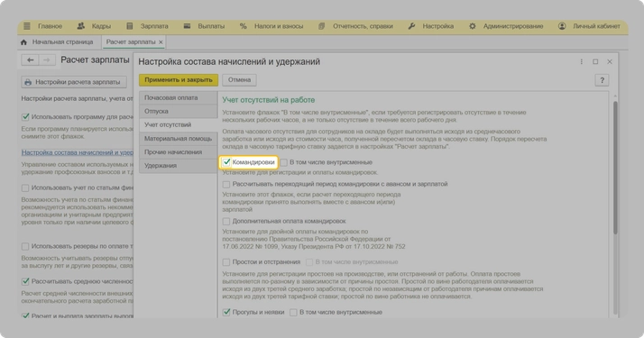This screenshot has height=338, width=644.
Task: Click the Зарплата calculator icon
Action: tap(129, 26)
